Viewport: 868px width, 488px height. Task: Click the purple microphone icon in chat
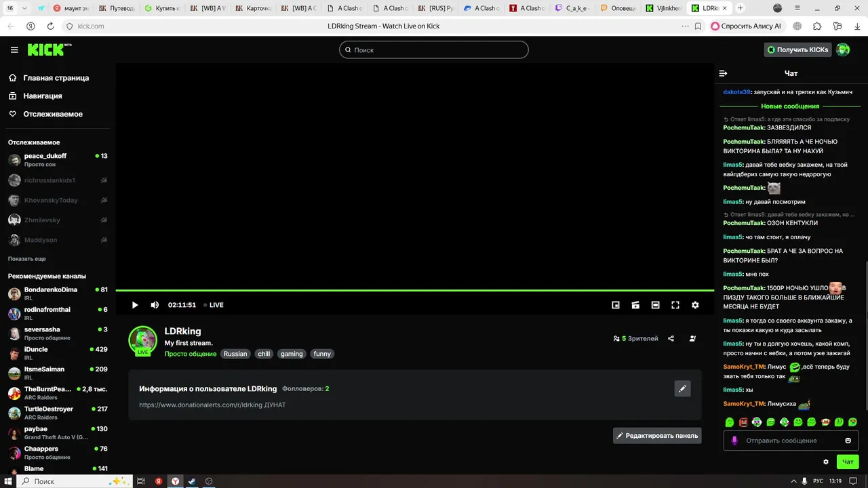pos(734,441)
